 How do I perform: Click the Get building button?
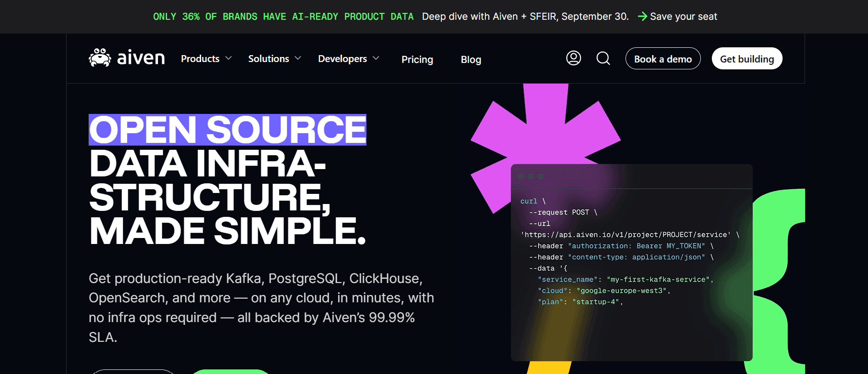pos(747,58)
